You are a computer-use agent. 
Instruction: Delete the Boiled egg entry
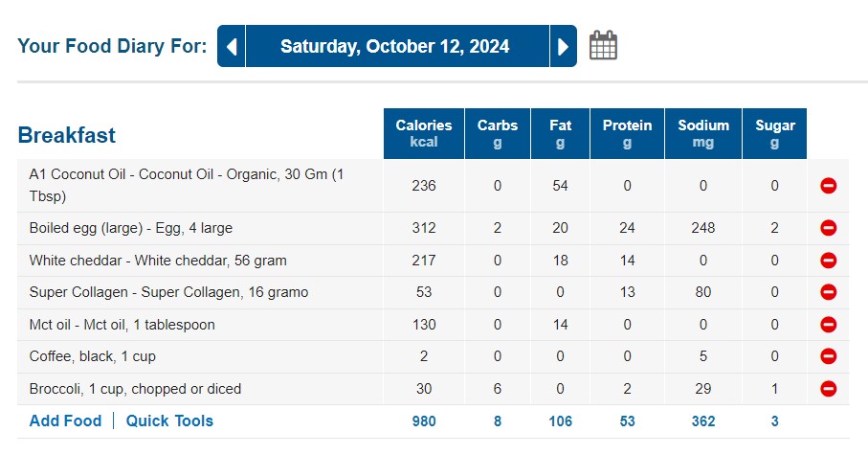click(x=829, y=228)
